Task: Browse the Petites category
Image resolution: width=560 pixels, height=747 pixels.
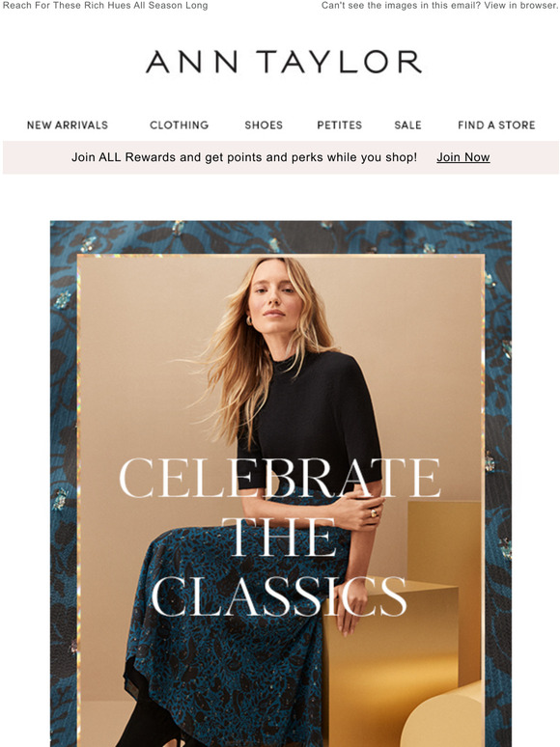Action: pos(339,124)
